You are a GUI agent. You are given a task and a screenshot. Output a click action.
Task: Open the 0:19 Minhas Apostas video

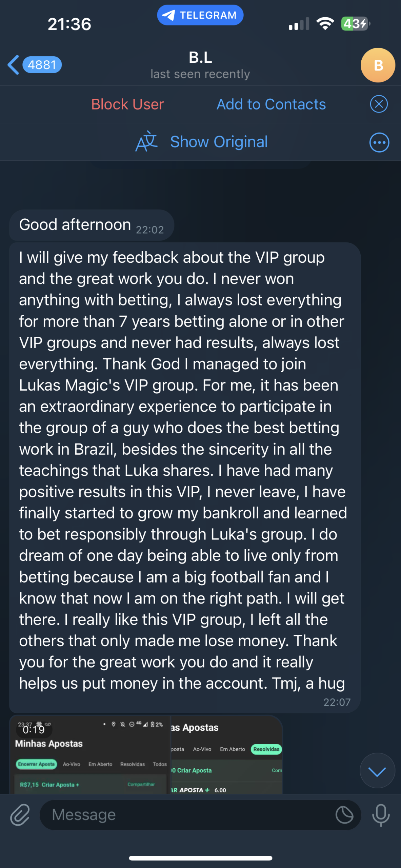(x=90, y=755)
